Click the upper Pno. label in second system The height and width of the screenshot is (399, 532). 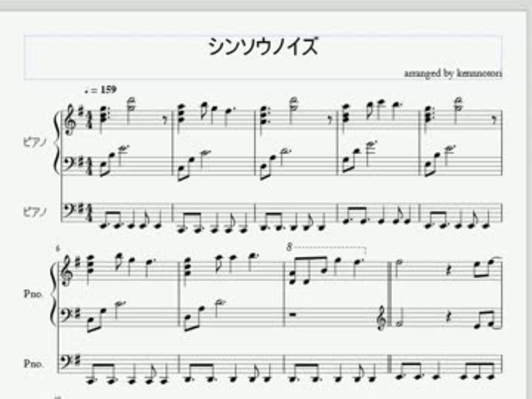coord(33,294)
